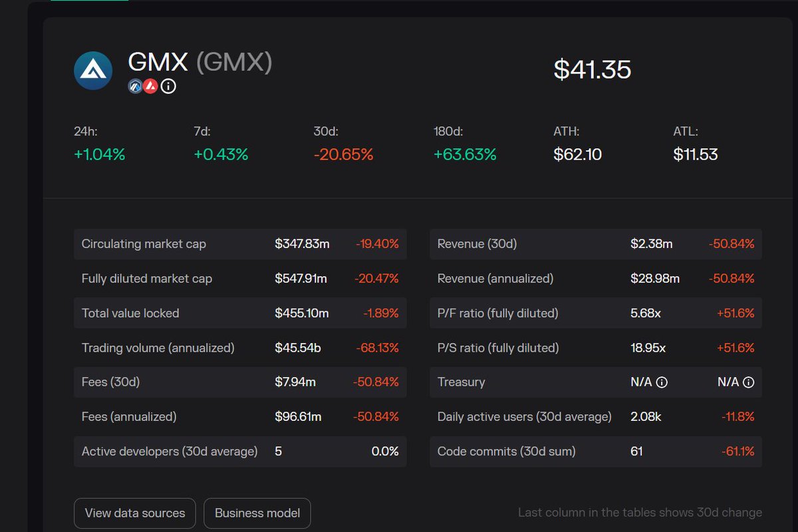Click the Revenue (annualized) label
798x532 pixels.
click(495, 279)
